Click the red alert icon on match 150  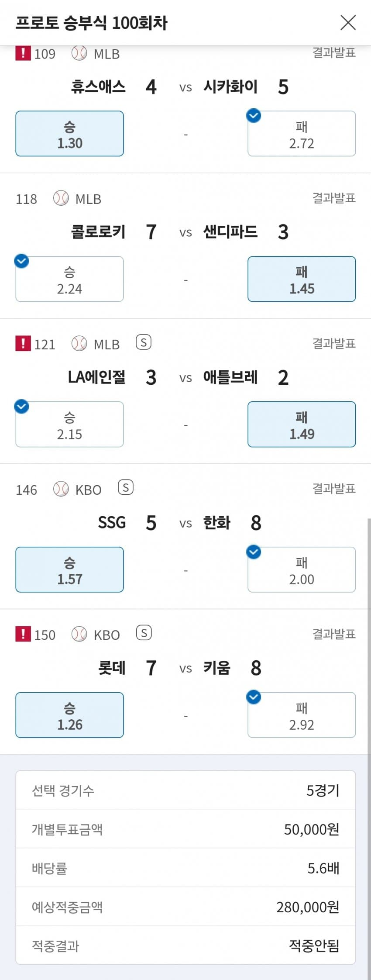coord(23,634)
